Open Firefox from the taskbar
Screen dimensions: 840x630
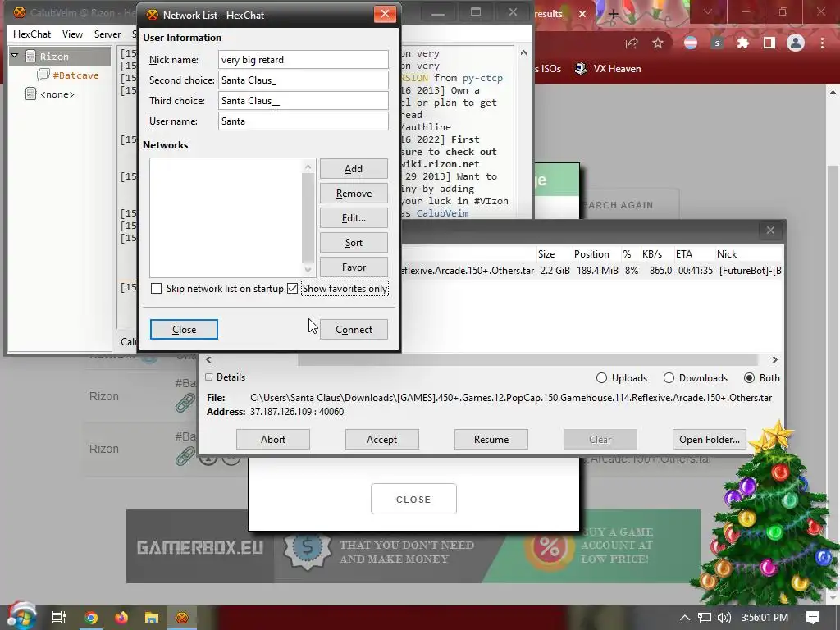[x=121, y=618]
